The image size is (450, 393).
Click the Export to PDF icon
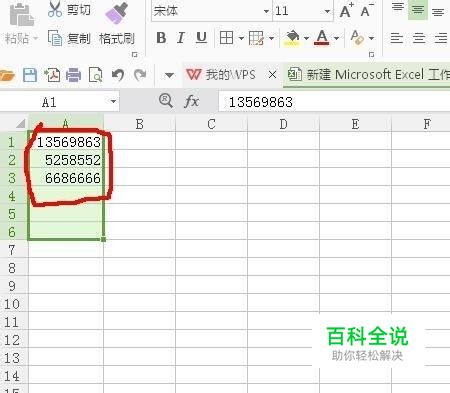(52, 75)
